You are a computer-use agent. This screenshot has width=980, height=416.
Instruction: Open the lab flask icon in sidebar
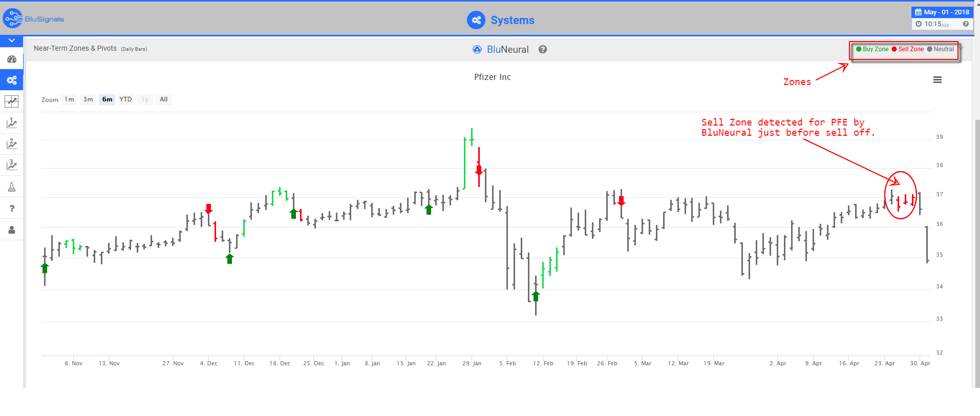(11, 187)
